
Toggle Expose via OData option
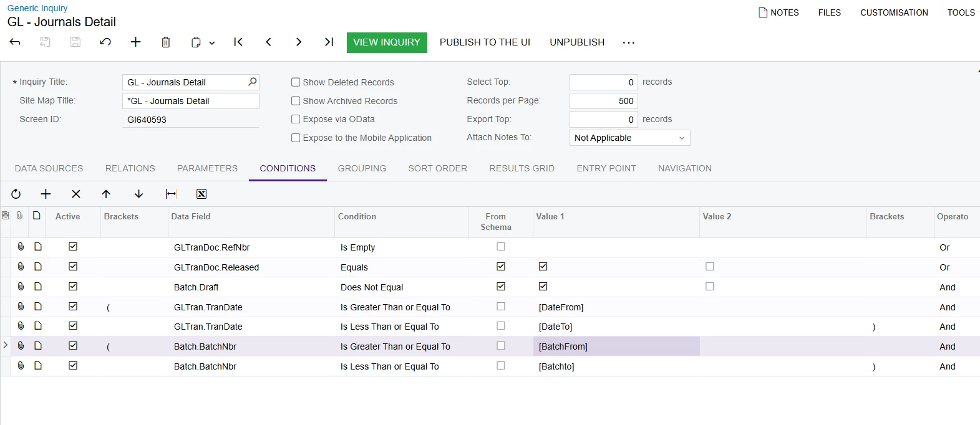(296, 119)
